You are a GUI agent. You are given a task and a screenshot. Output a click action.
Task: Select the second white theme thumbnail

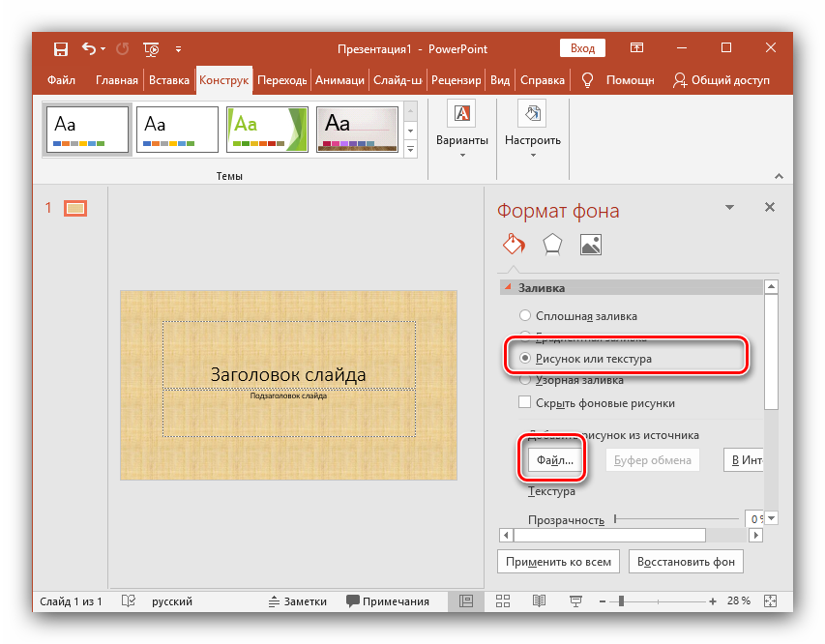(177, 130)
